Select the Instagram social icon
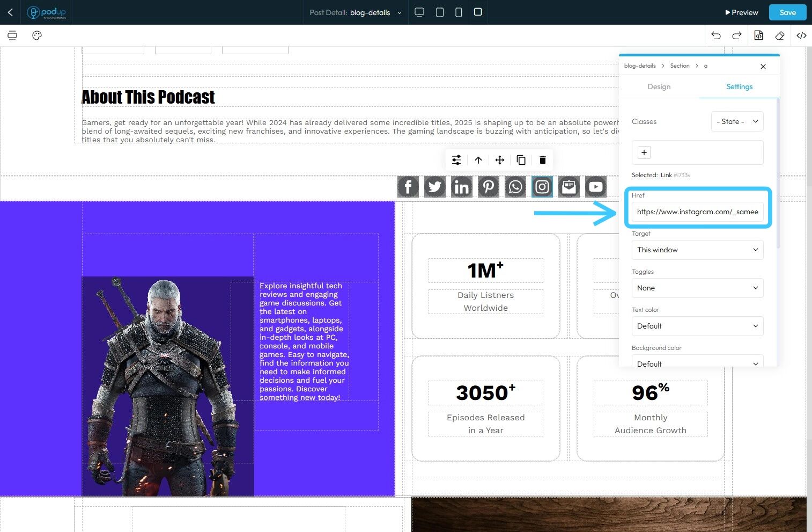 click(x=542, y=187)
